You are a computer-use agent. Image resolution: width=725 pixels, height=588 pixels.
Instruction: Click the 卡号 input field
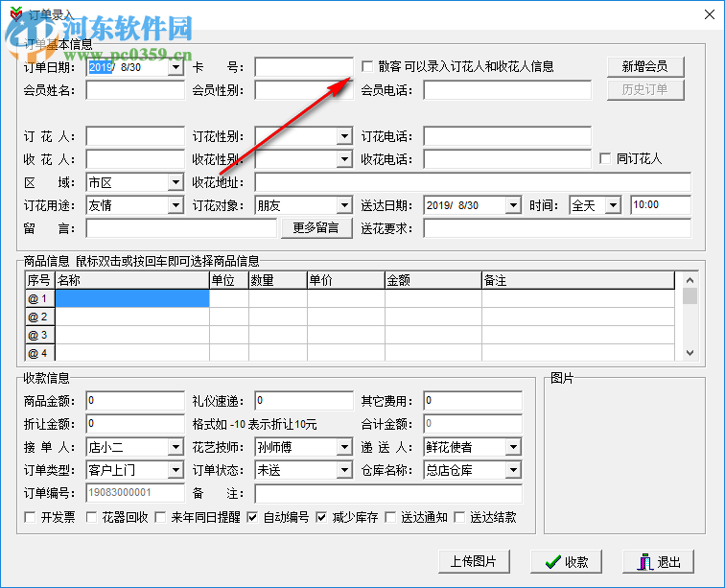point(304,67)
